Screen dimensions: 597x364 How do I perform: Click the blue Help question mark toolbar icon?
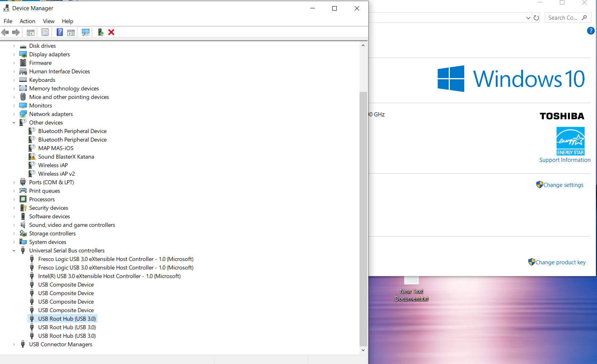pyautogui.click(x=60, y=32)
